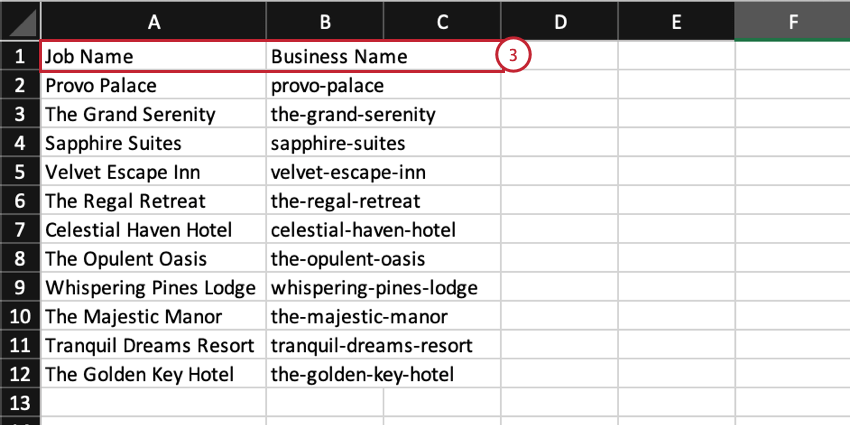Select The Golden Key Hotel cell
This screenshot has width=850, height=425.
pos(154,375)
